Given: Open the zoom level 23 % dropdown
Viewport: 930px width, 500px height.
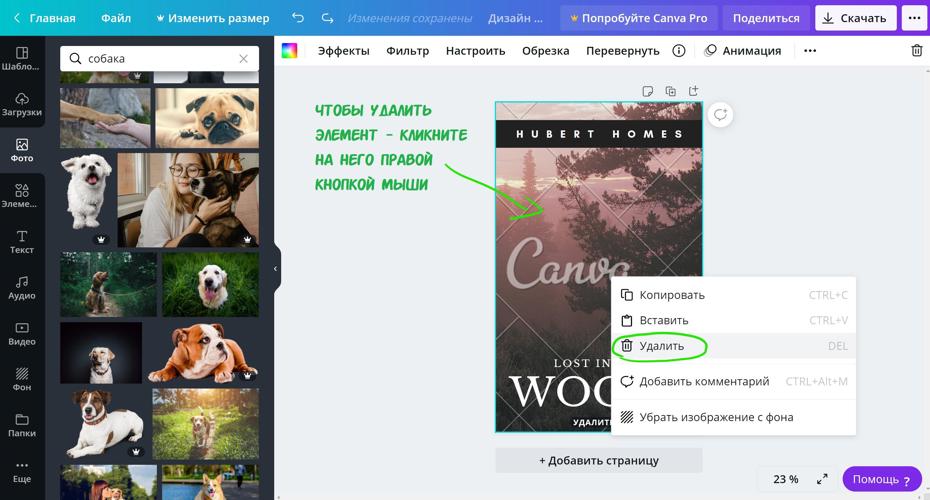Looking at the screenshot, I should [x=786, y=479].
